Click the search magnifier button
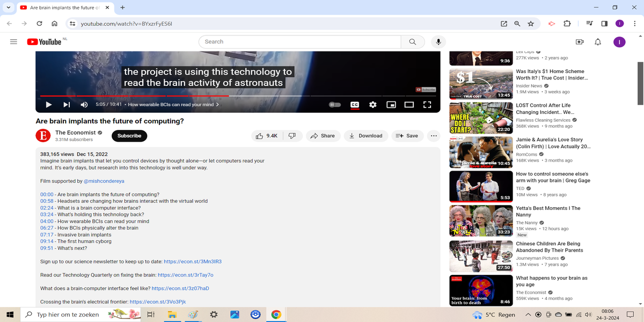Viewport: 644px width, 322px height. [413, 42]
